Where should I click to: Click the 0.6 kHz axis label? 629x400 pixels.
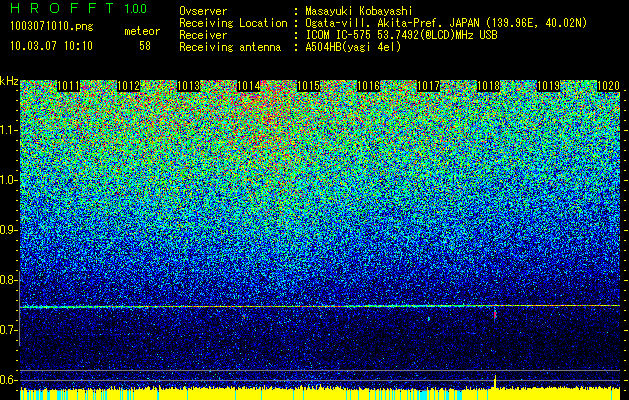pyautogui.click(x=9, y=380)
